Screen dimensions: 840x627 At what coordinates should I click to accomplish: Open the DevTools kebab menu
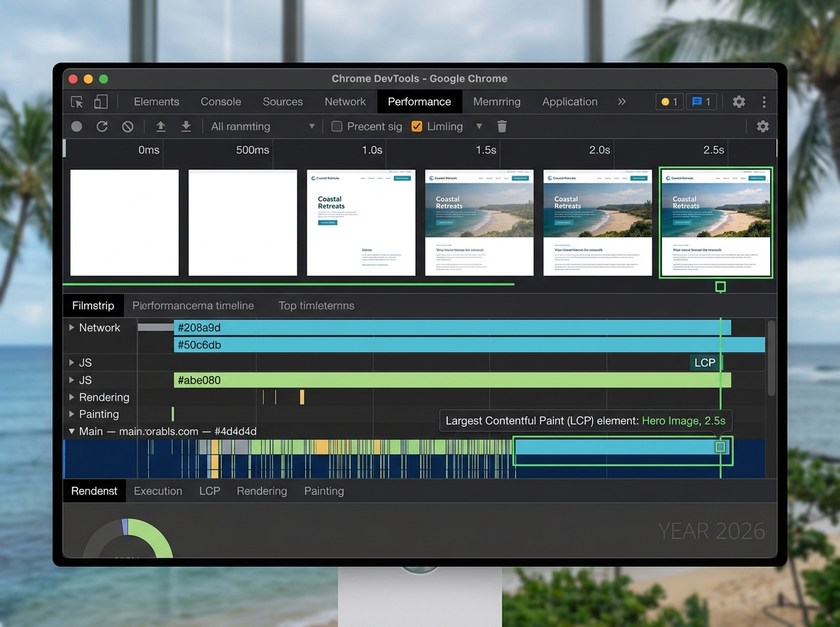point(764,102)
